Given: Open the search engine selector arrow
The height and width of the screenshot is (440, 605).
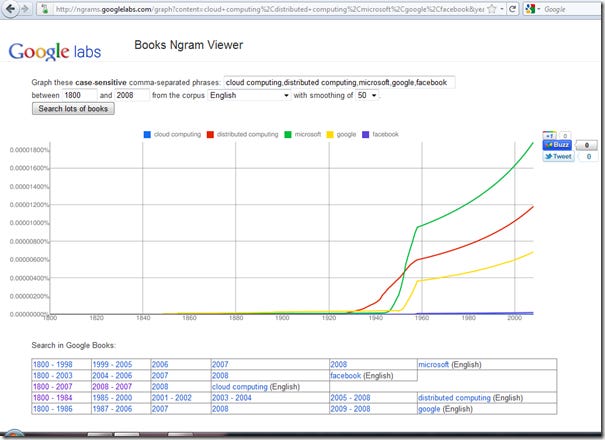Looking at the screenshot, I should pyautogui.click(x=539, y=9).
